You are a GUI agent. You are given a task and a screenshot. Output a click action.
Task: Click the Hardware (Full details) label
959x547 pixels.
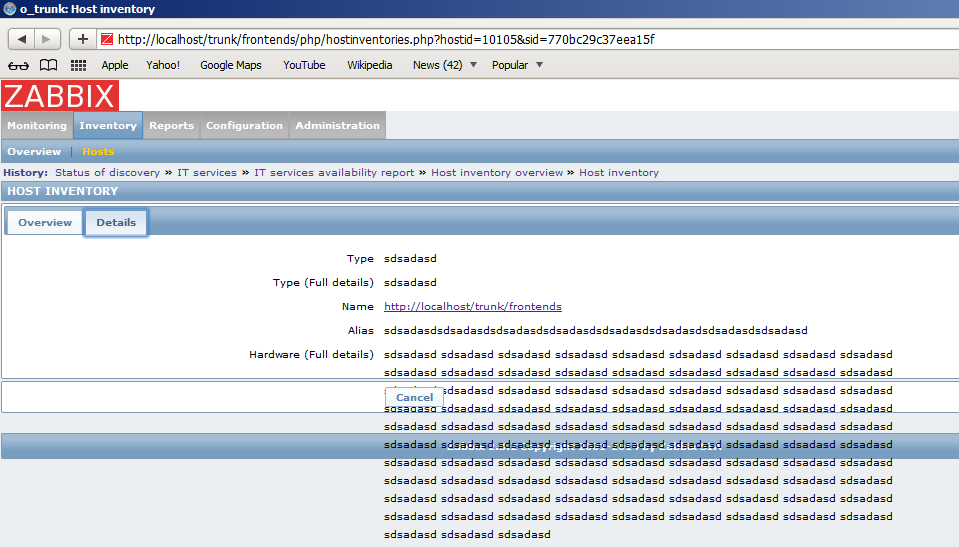[311, 354]
